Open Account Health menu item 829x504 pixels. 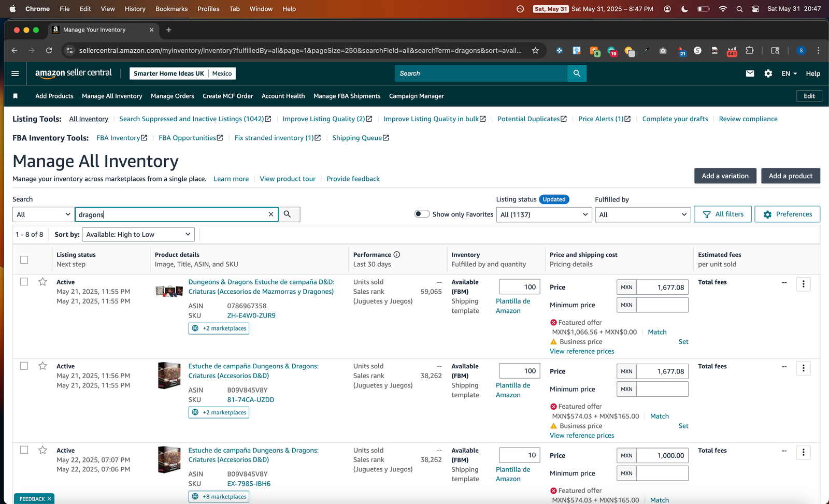pyautogui.click(x=283, y=96)
